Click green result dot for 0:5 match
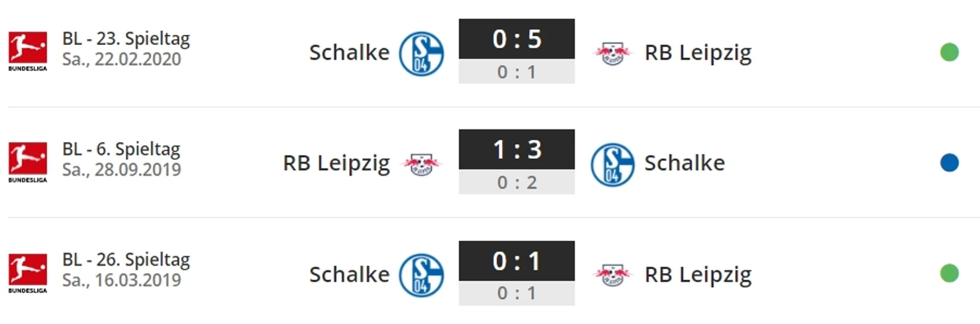The width and height of the screenshot is (980, 324). [x=948, y=52]
